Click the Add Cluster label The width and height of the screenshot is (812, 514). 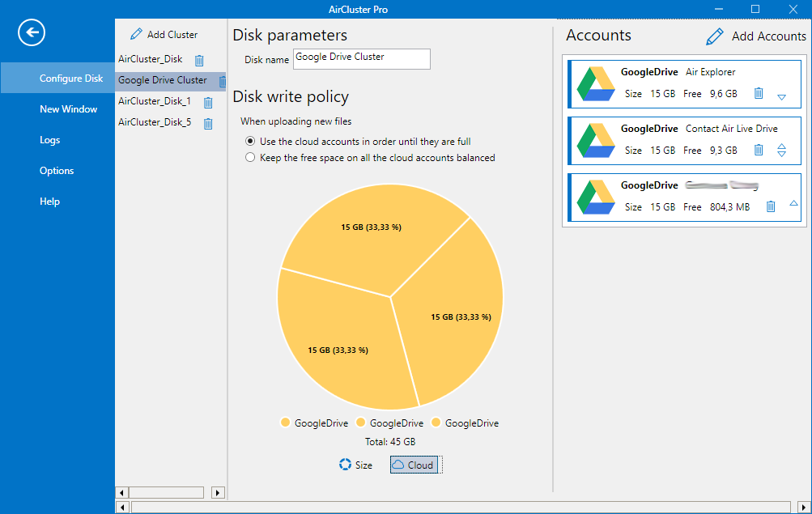tap(172, 35)
